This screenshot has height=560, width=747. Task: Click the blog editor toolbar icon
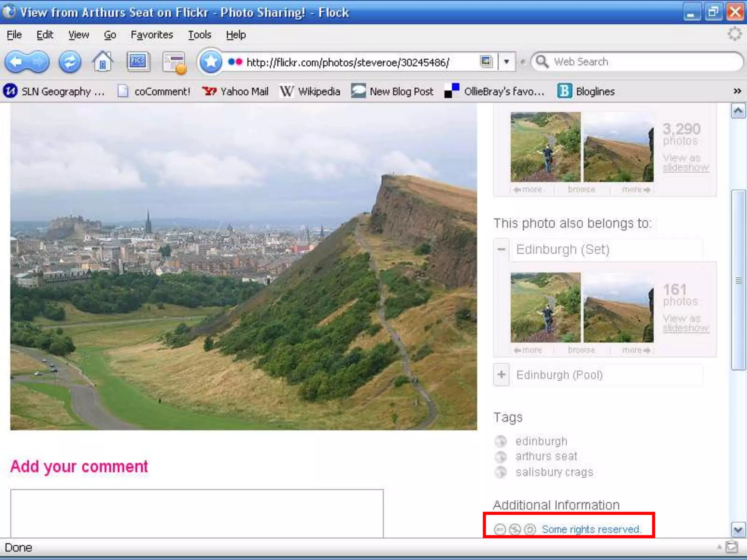tap(174, 63)
